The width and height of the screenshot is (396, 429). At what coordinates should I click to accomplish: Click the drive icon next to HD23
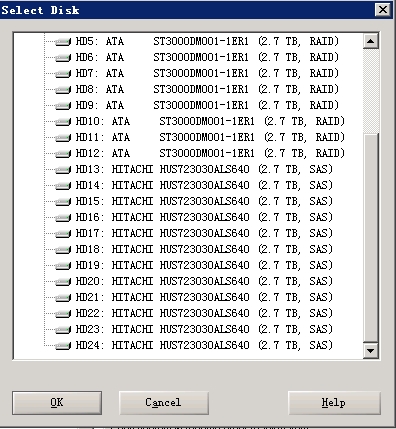63,330
